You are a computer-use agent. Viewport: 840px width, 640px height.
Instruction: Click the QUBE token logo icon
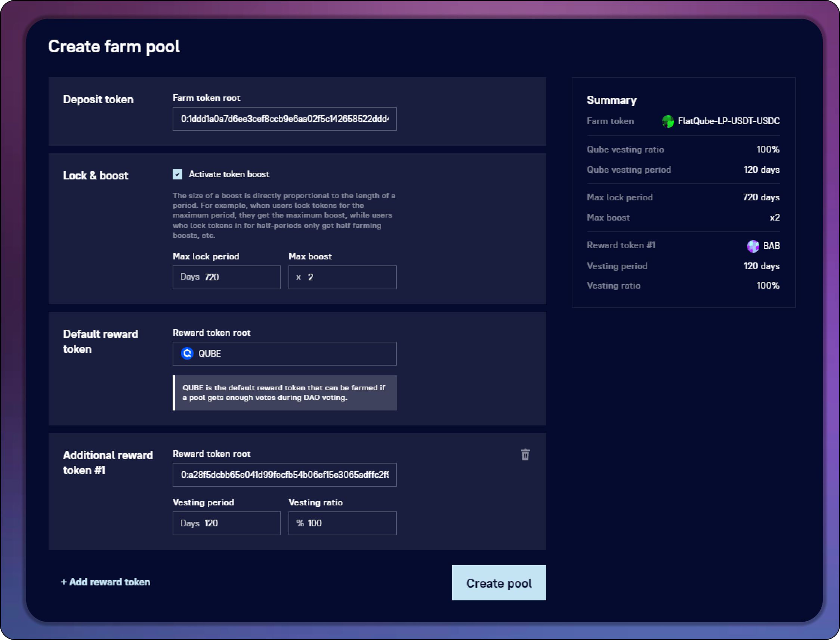[187, 354]
